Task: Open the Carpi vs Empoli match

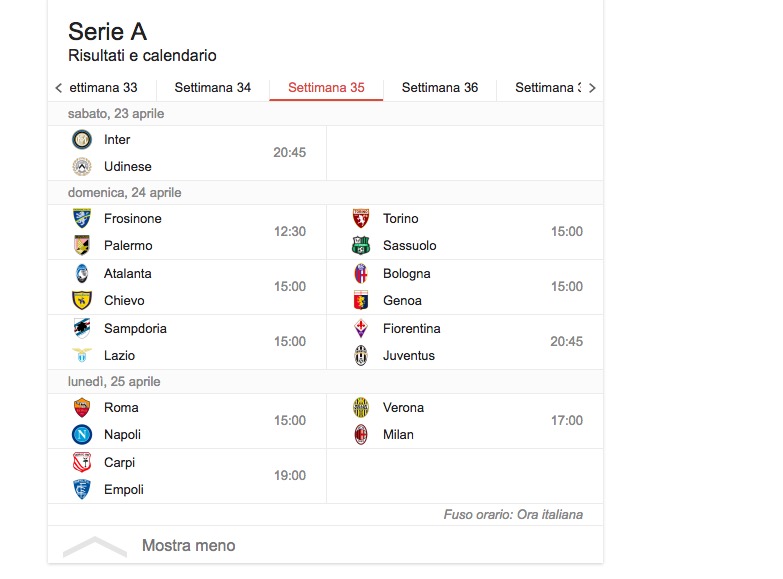Action: pos(187,476)
